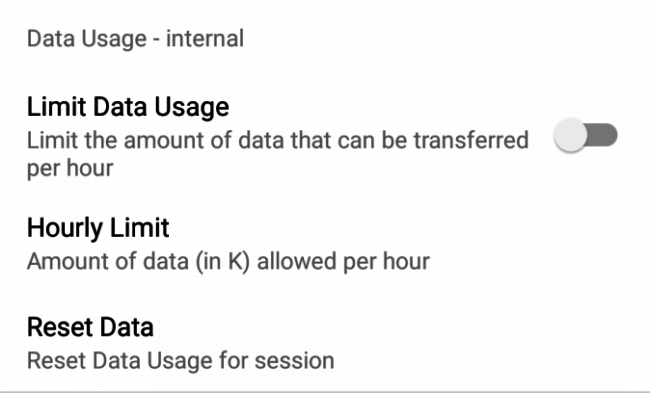The height and width of the screenshot is (393, 650).
Task: Enable the Limit Data Usage switch
Action: (585, 135)
